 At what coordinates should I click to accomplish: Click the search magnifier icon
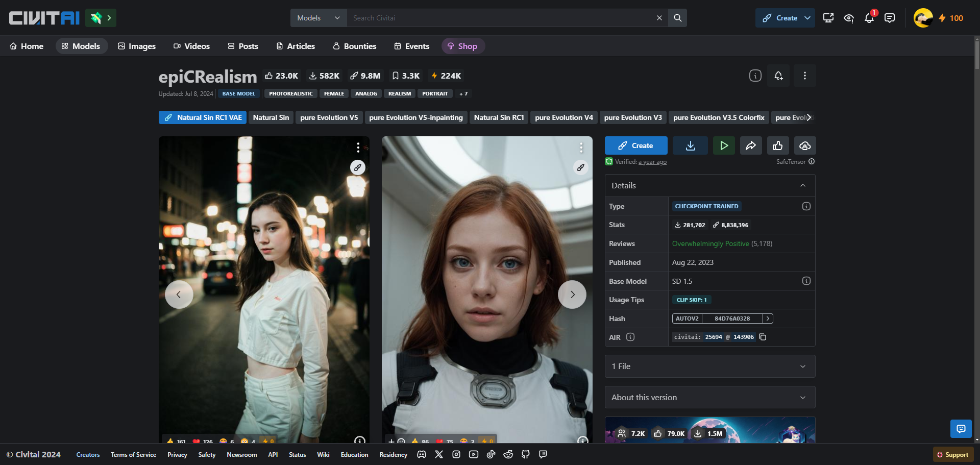(677, 18)
